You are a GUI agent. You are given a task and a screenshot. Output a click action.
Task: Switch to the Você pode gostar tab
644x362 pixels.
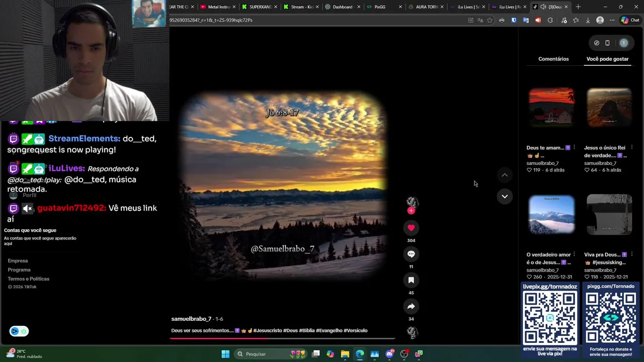click(x=607, y=59)
